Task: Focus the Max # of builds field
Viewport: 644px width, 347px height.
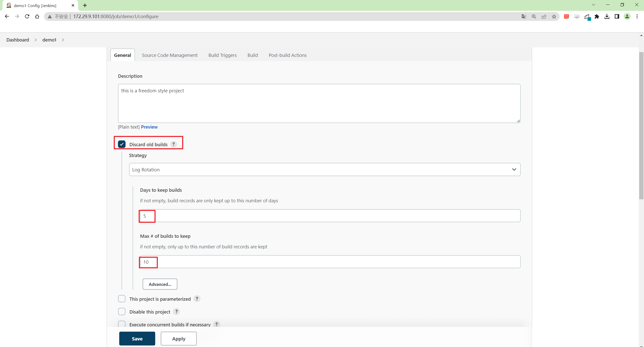Action: click(x=330, y=262)
